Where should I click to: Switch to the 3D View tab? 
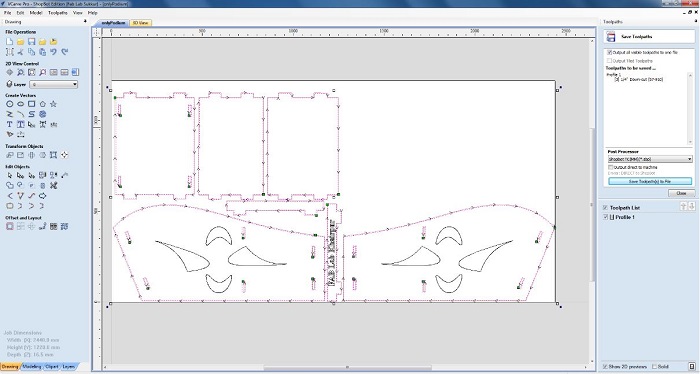(x=141, y=22)
